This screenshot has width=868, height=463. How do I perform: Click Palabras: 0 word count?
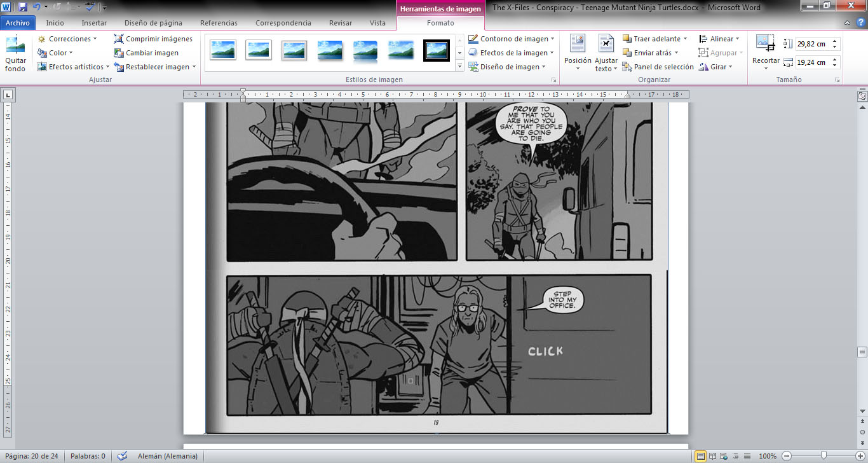tap(88, 456)
